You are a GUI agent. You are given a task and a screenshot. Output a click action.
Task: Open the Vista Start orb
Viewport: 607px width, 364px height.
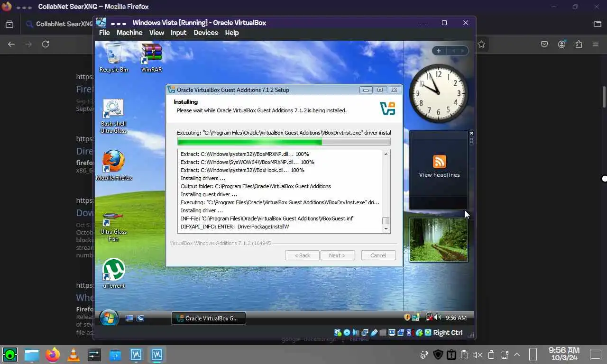(x=109, y=318)
